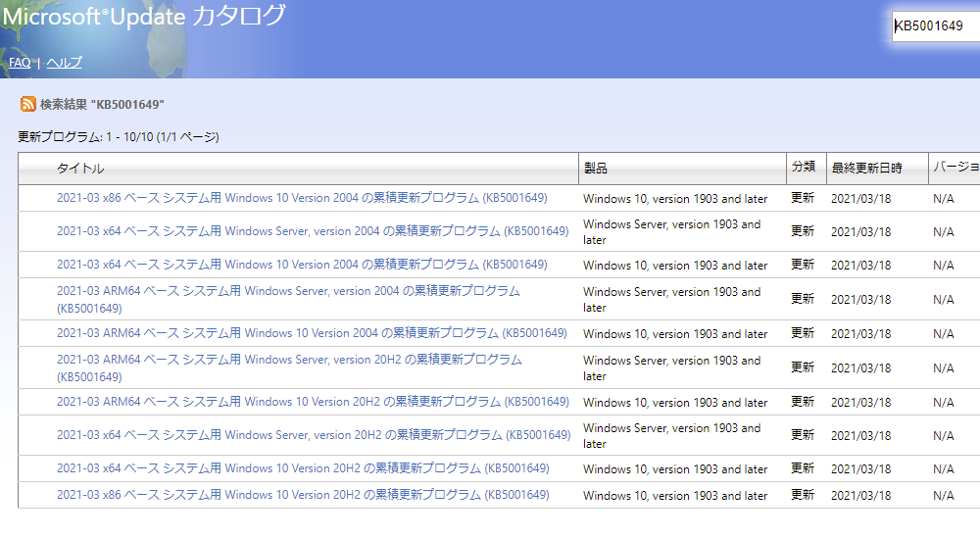Click date in ARM64 Windows 10 2004 row
This screenshot has height=538, width=980.
pos(860,334)
